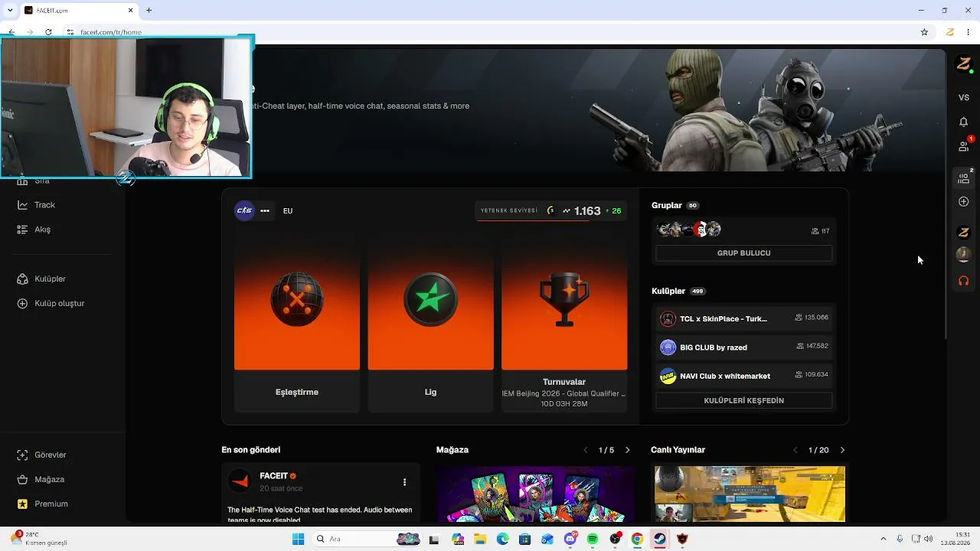Screen dimensions: 980x551
Task: Open Microsoft Edge from the taskbar
Action: [503, 540]
